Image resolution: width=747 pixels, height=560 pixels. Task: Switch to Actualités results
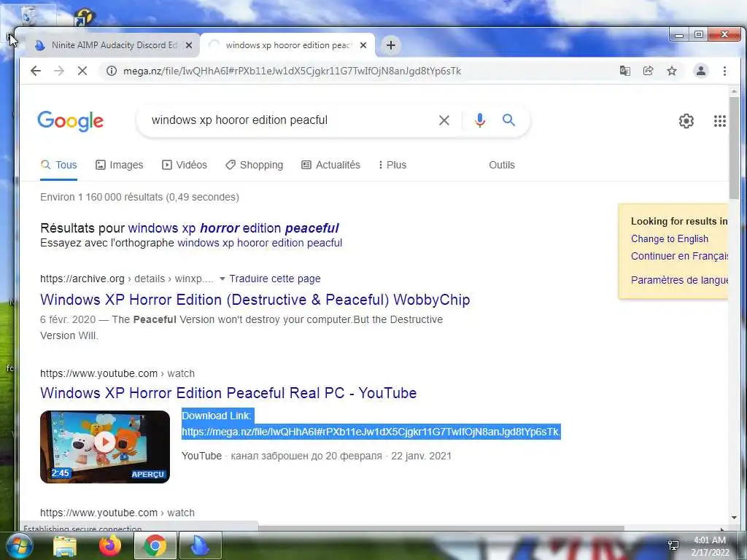pyautogui.click(x=330, y=165)
